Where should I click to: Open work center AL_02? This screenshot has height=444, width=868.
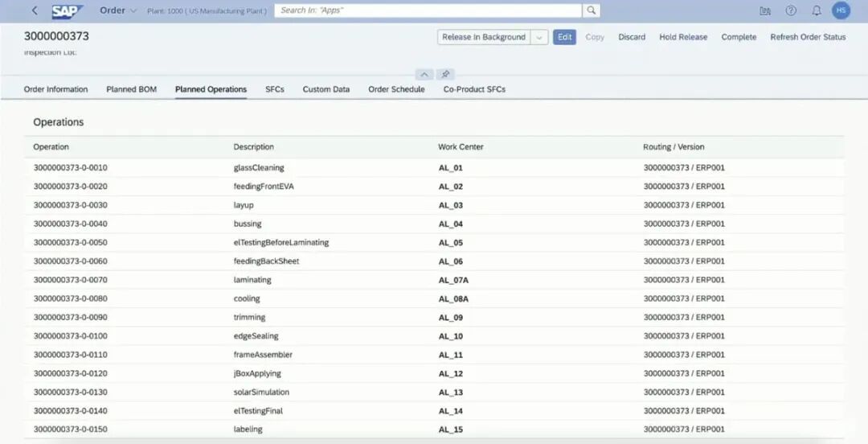pos(451,187)
